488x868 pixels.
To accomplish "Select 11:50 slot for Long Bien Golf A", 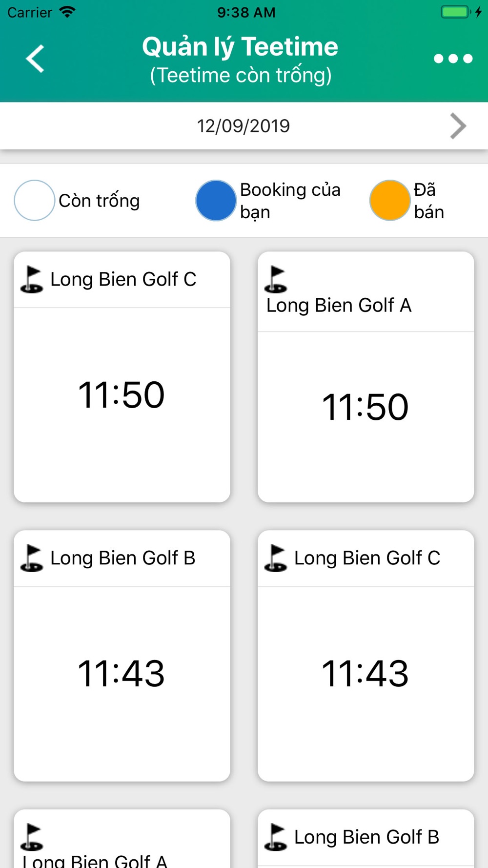I will 366,407.
